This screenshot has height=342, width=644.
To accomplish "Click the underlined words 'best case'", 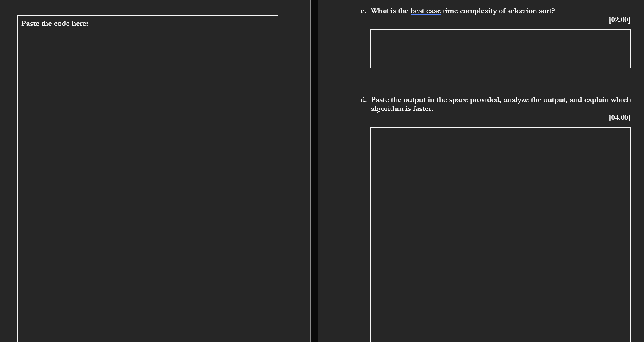I will [425, 11].
